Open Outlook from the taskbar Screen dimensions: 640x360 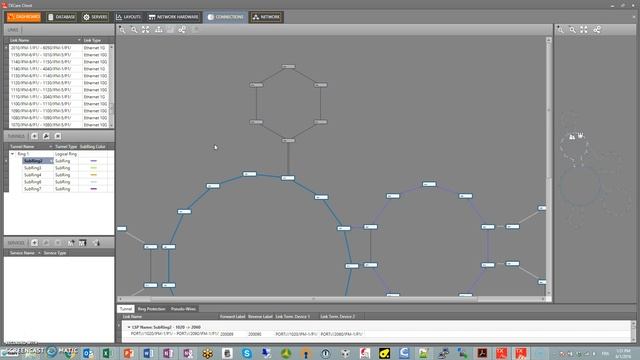(88, 353)
